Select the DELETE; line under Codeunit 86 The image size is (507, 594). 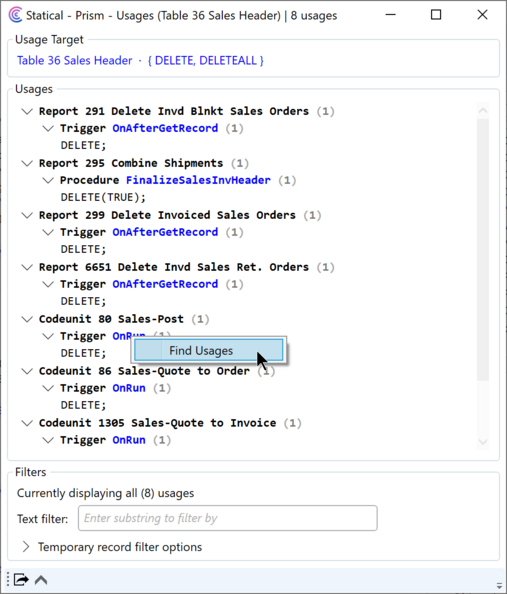pyautogui.click(x=83, y=405)
